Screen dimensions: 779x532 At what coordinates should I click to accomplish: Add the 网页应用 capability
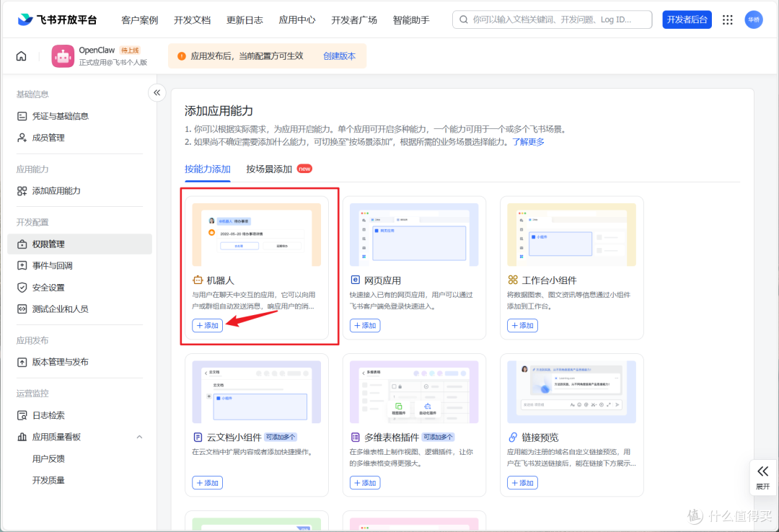click(x=365, y=325)
